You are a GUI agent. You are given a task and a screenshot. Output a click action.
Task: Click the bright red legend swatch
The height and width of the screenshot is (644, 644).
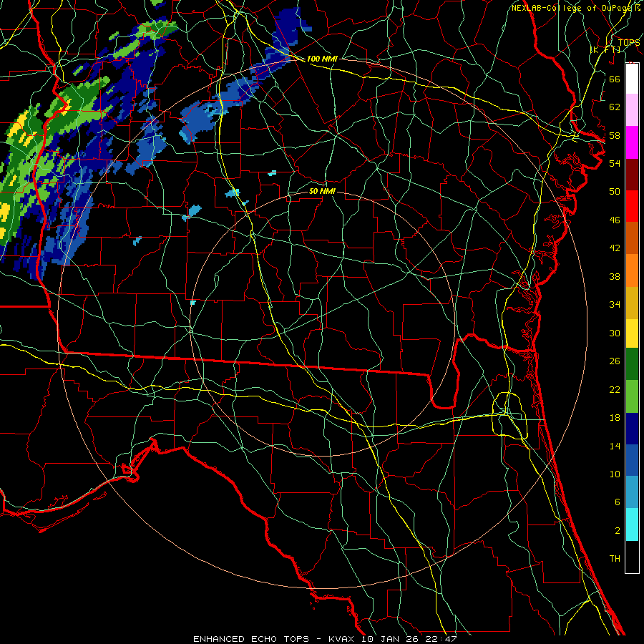point(632,206)
